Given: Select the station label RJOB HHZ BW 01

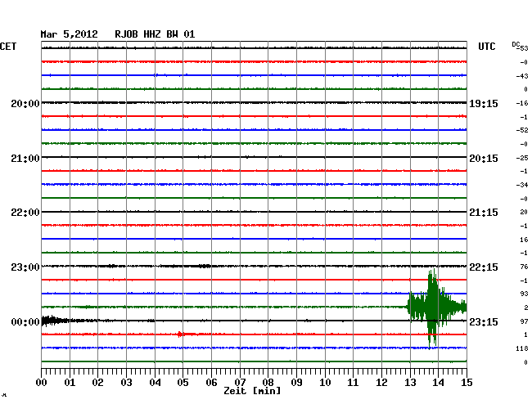Looking at the screenshot, I should 155,34.
